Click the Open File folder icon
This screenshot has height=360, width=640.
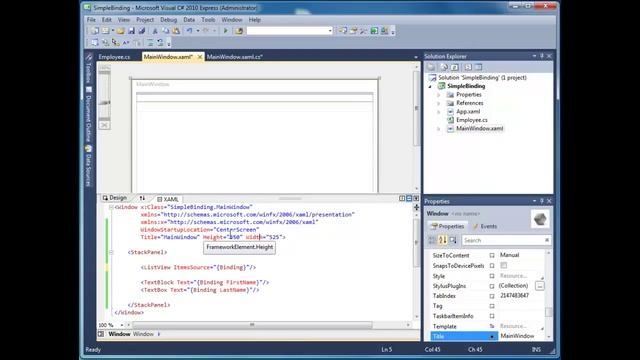(x=120, y=31)
